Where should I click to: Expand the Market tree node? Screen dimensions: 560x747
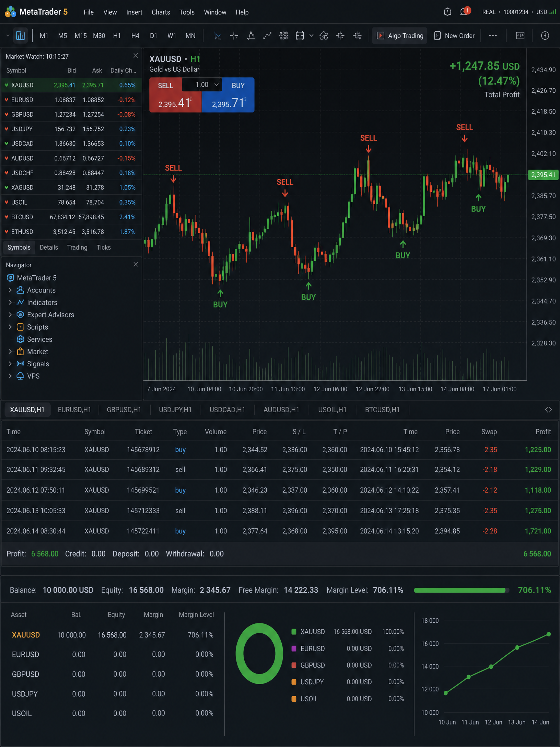pyautogui.click(x=10, y=352)
